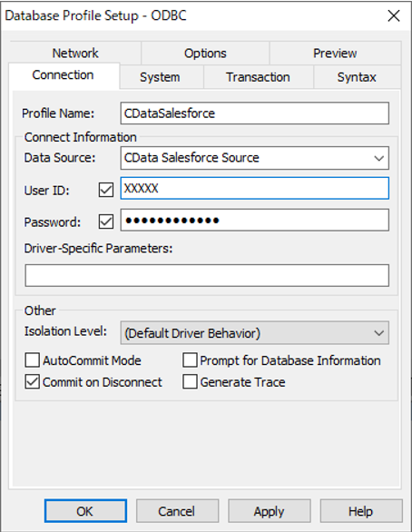The height and width of the screenshot is (532, 412).
Task: Expand the Data Source dropdown
Action: [x=255, y=158]
